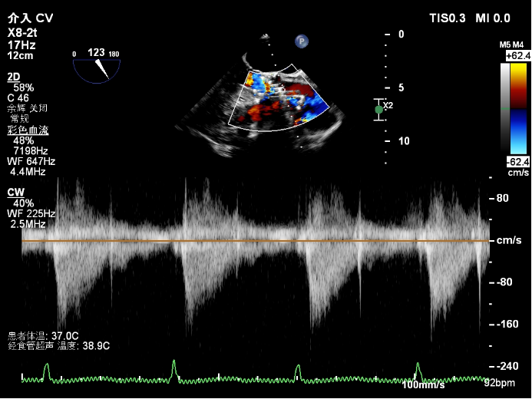532x399 pixels.
Task: Click the 100mm/s sweep speed label
Action: 423,384
